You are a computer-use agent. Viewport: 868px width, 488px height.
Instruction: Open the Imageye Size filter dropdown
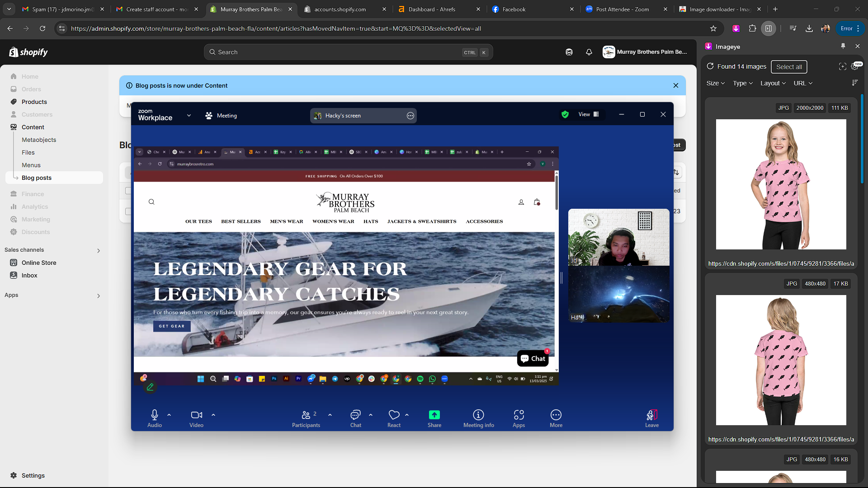(x=715, y=83)
